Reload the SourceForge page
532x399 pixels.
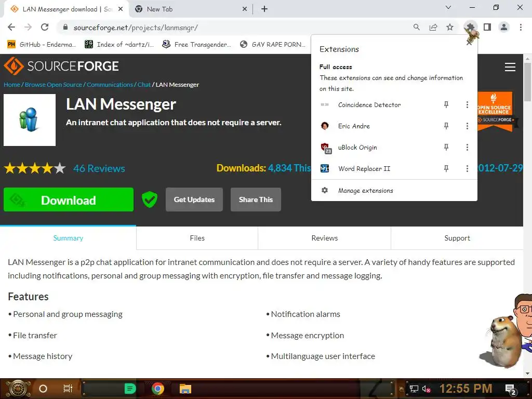[x=45, y=27]
